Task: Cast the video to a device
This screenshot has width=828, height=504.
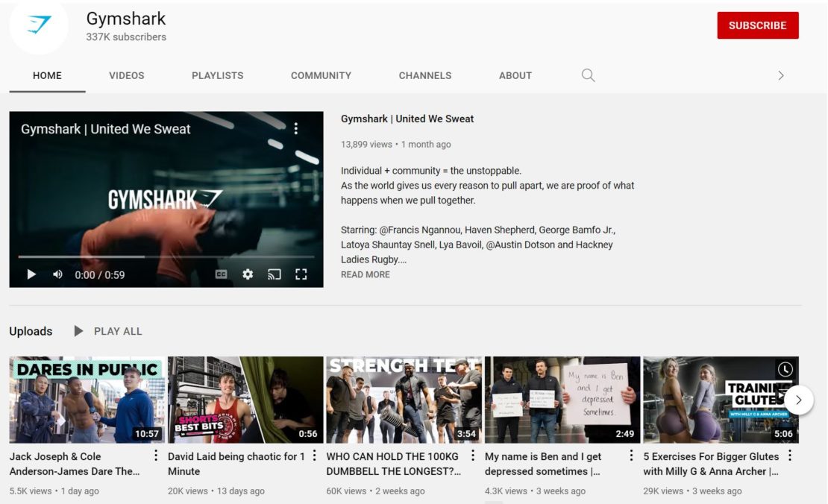Action: 275,274
